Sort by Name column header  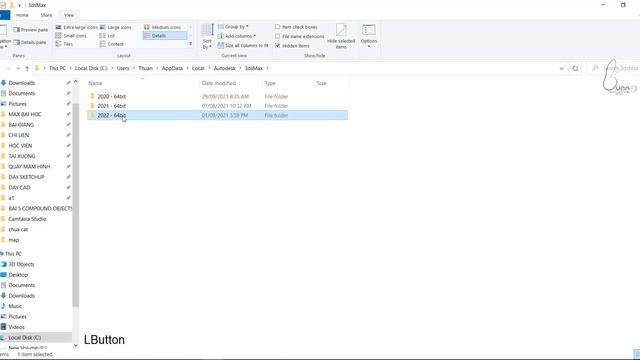coord(143,83)
